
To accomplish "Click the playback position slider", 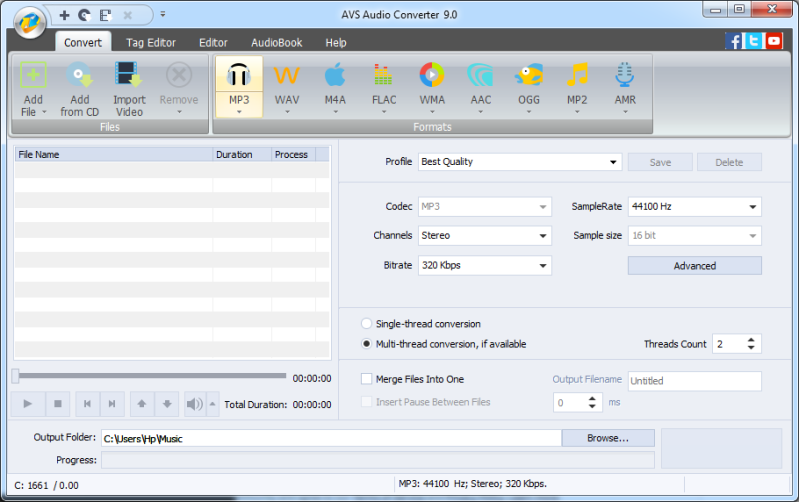I will pos(150,376).
